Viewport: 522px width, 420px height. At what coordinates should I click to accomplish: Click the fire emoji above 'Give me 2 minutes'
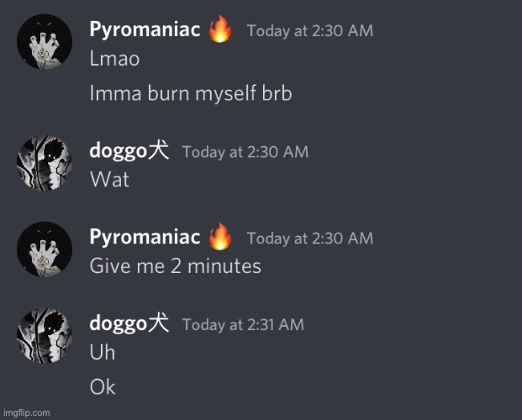click(220, 237)
